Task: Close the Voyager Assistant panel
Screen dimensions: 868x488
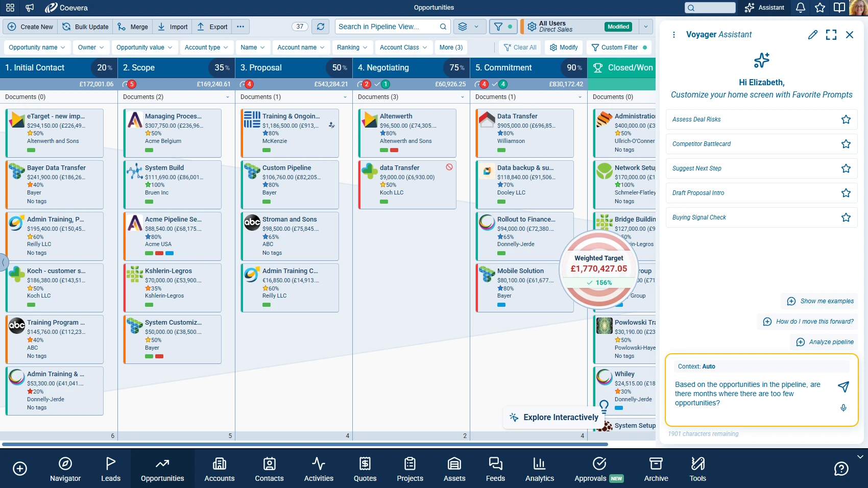Action: 850,35
